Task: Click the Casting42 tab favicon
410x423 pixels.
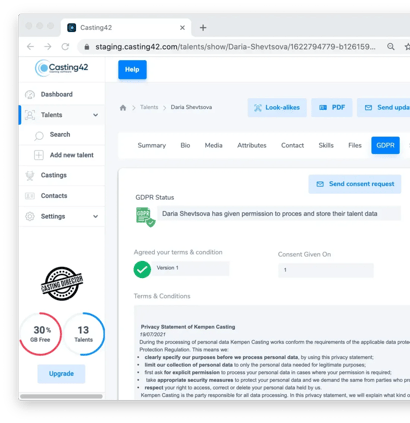Action: (x=72, y=27)
